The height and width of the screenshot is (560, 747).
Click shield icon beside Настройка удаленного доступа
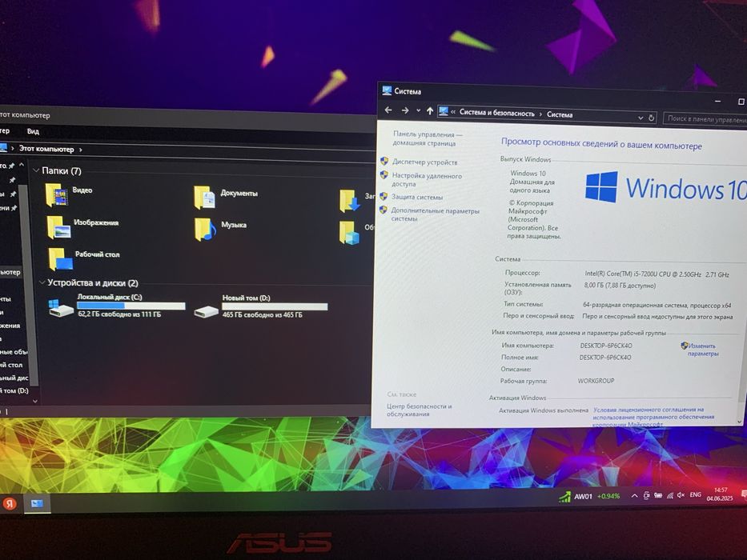point(384,174)
